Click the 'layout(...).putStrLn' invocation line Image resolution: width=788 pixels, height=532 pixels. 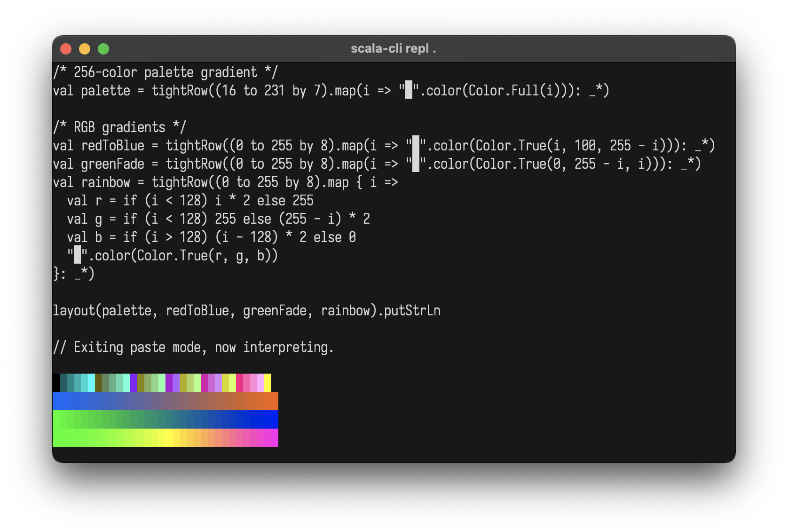click(x=246, y=310)
